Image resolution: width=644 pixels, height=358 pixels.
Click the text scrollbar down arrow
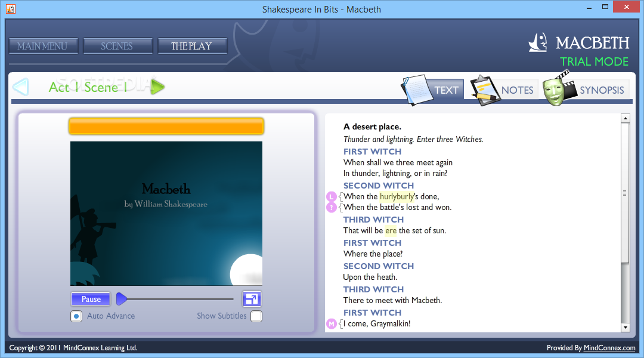tap(625, 328)
